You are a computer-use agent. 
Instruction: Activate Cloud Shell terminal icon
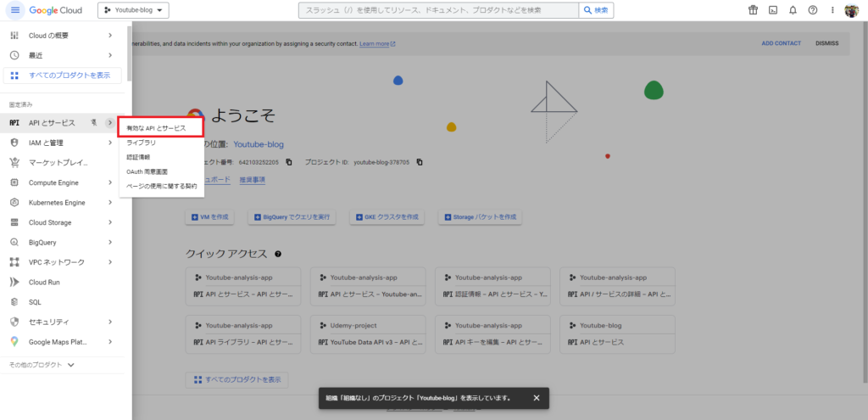point(773,10)
